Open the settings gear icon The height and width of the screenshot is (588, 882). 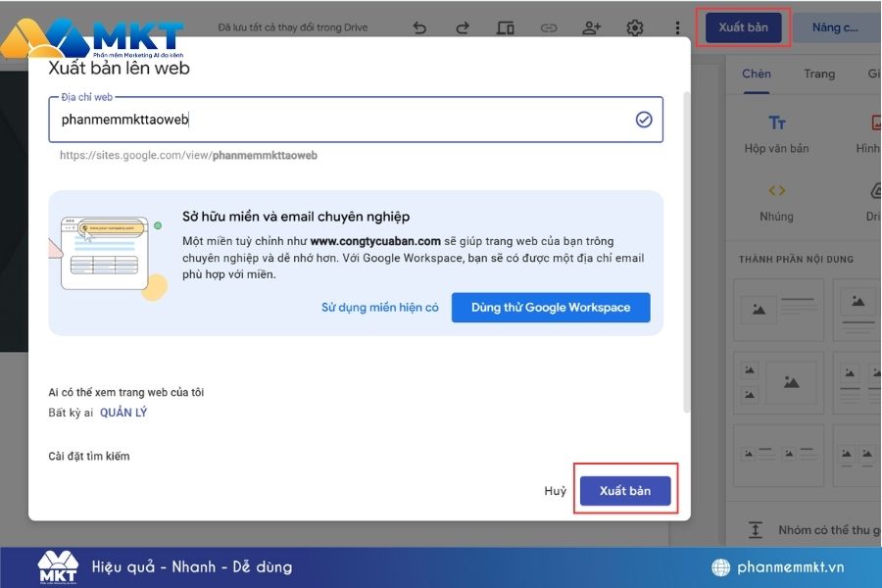pos(634,27)
